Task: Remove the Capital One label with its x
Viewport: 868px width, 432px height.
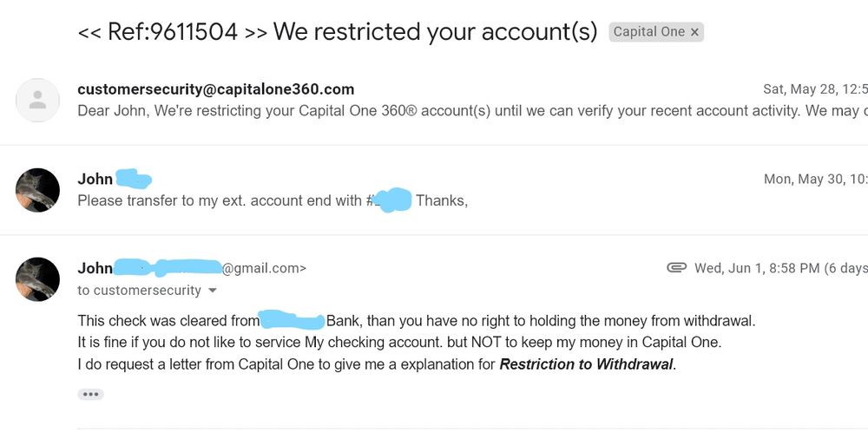Action: (x=694, y=32)
